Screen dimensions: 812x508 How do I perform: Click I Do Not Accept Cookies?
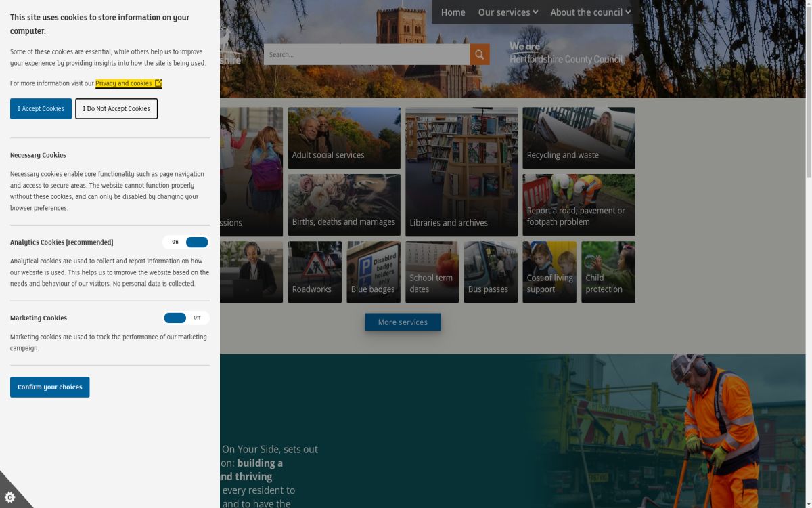click(x=116, y=108)
